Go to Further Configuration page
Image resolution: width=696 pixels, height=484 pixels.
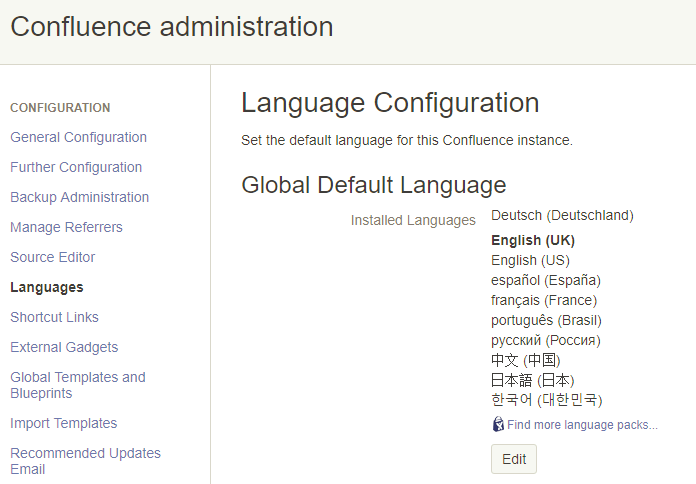(x=76, y=167)
